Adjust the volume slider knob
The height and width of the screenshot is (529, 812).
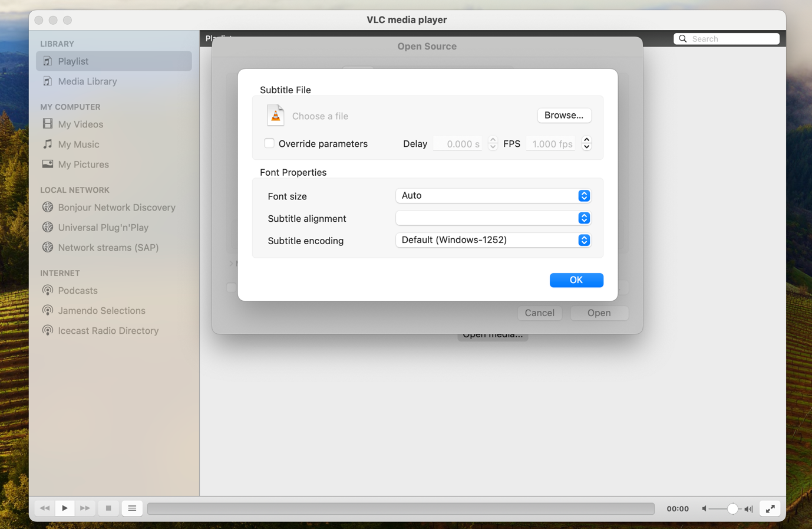[x=732, y=509]
